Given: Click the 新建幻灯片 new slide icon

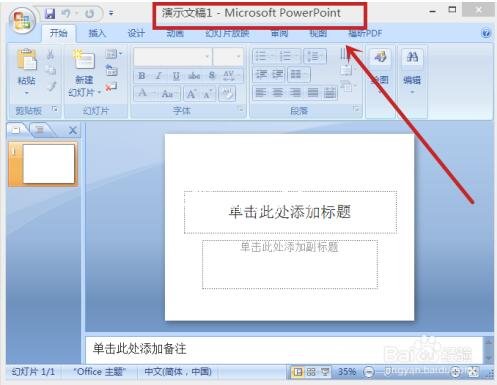Looking at the screenshot, I should 84,59.
